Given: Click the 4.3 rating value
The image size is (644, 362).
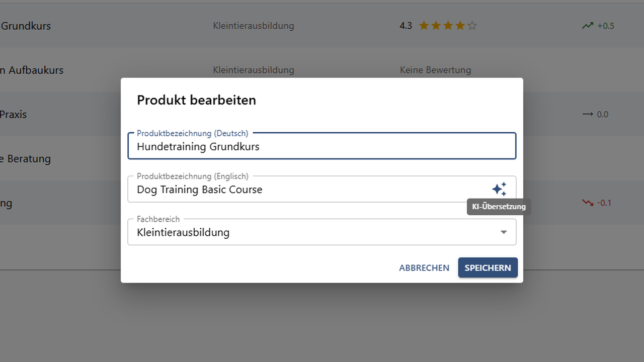Looking at the screenshot, I should (x=406, y=26).
